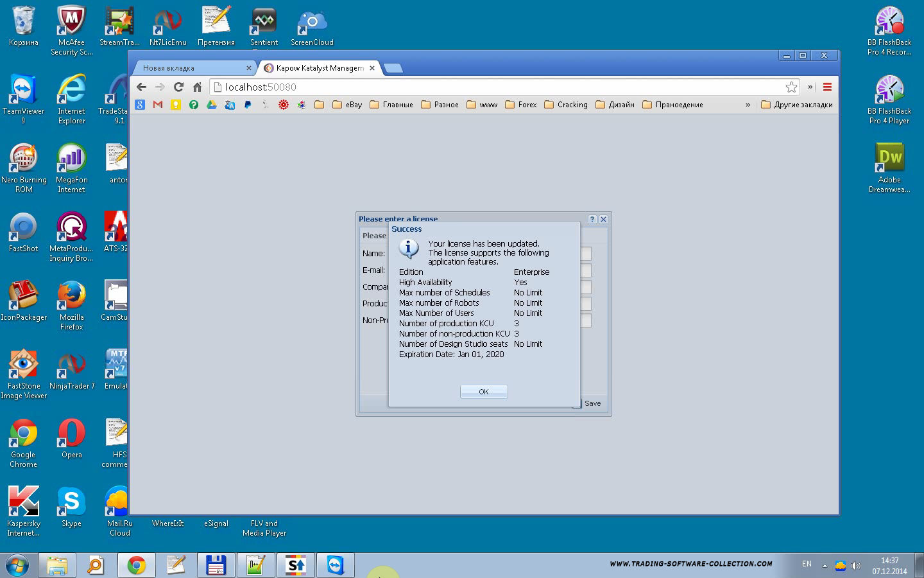
Task: Expand the eBay bookmarks folder
Action: pos(347,105)
